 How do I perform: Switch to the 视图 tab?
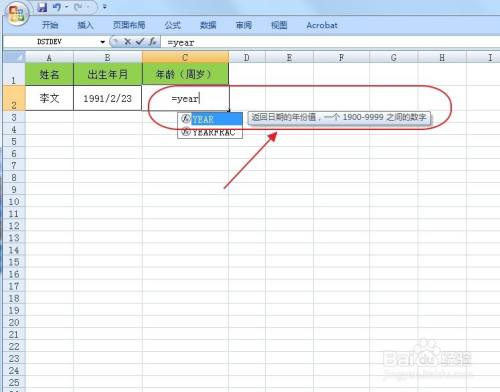coord(279,25)
